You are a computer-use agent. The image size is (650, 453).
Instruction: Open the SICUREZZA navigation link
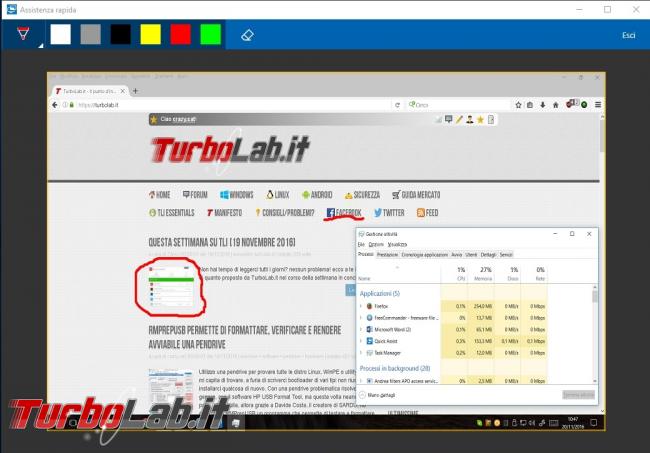coord(362,195)
